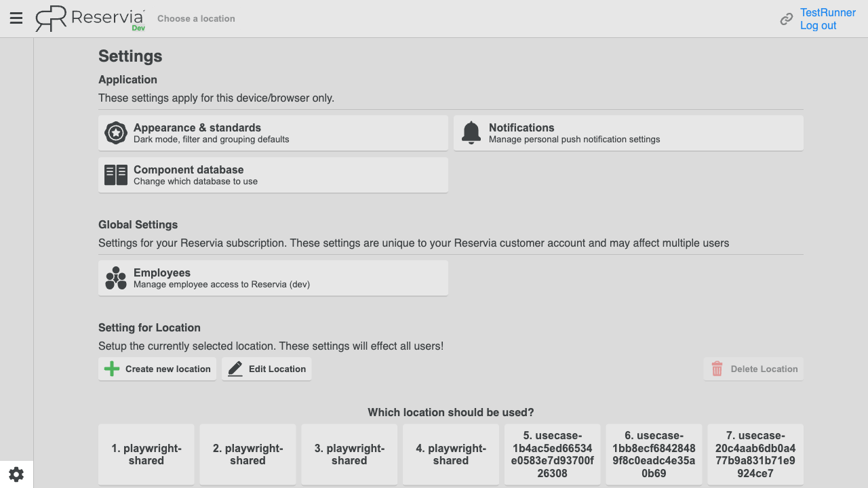Screen dimensions: 868x488
Task: Click Edit Location text
Action: (277, 369)
